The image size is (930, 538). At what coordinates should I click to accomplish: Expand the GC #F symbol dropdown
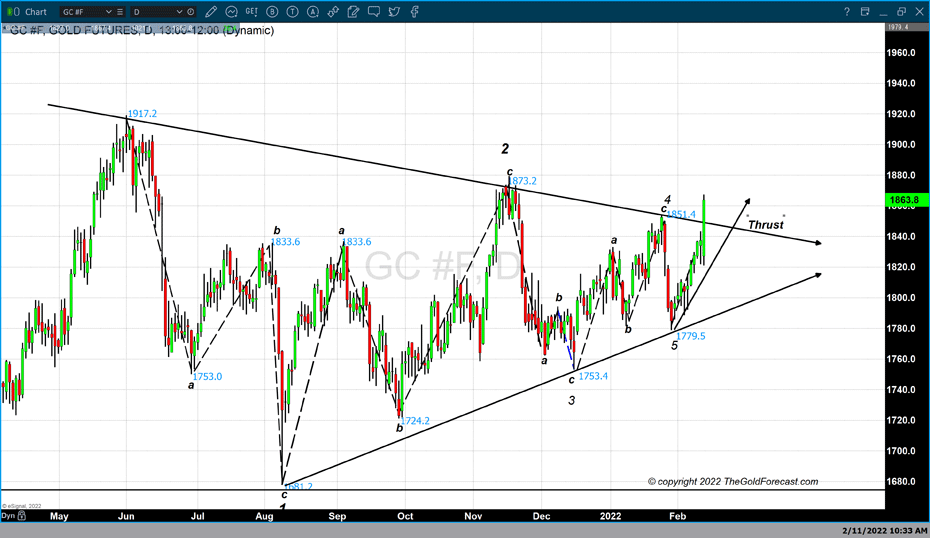[x=109, y=11]
